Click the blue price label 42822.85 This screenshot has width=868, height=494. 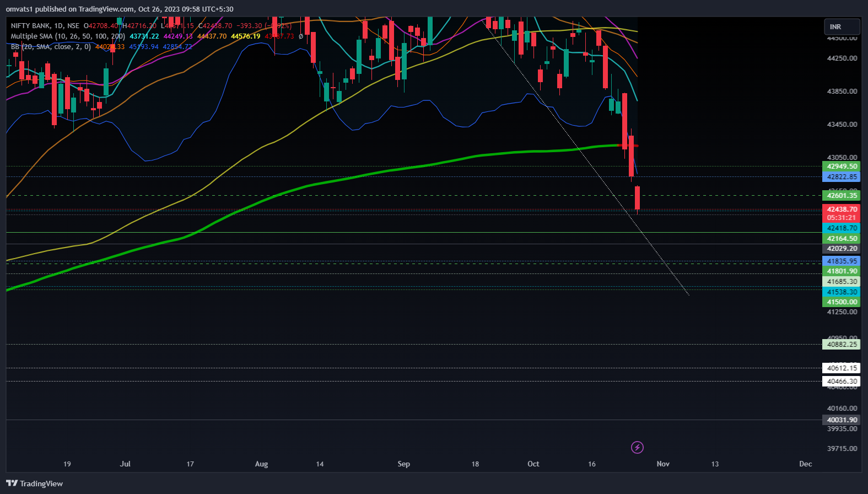(842, 177)
